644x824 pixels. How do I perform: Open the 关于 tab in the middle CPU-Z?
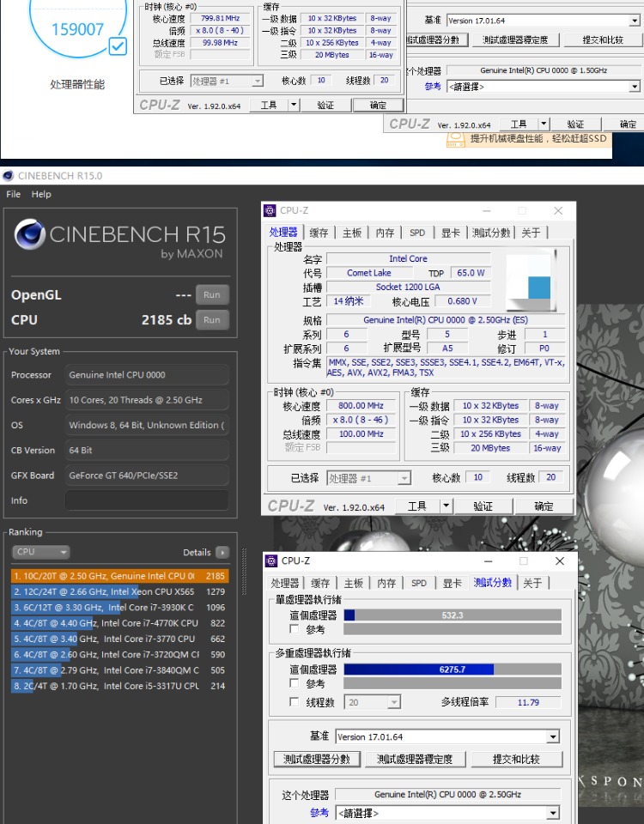coord(531,233)
